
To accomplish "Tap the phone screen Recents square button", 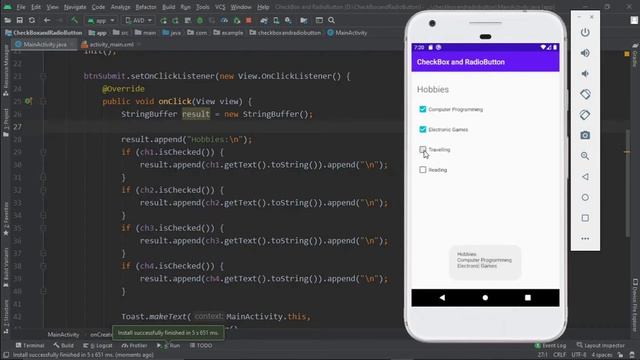I will pyautogui.click(x=528, y=298).
